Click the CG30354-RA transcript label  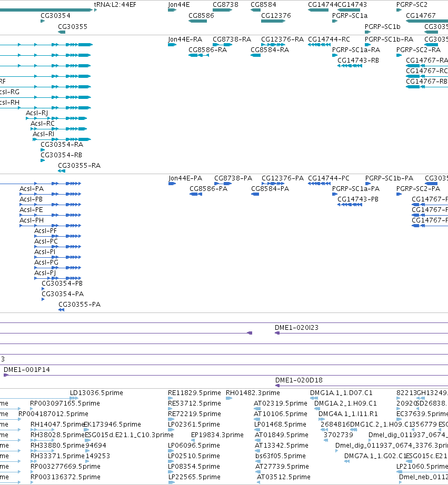click(x=62, y=145)
